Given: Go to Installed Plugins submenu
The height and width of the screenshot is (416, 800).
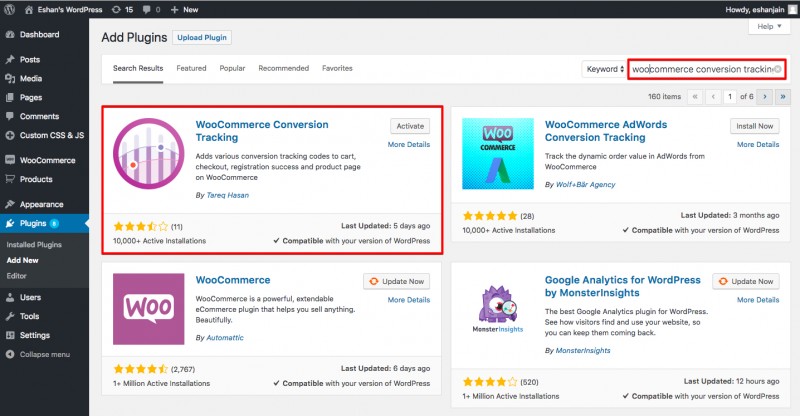Looking at the screenshot, I should 34,244.
